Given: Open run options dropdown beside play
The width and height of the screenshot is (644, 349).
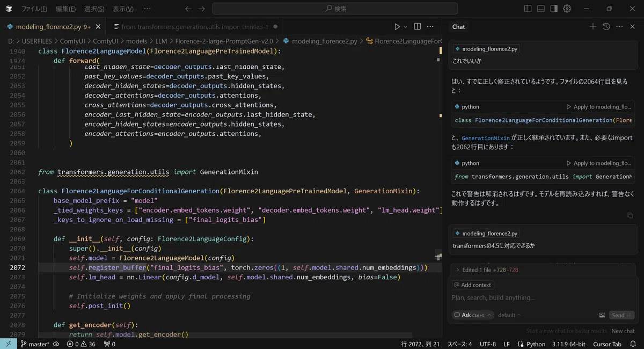Looking at the screenshot, I should [x=406, y=26].
